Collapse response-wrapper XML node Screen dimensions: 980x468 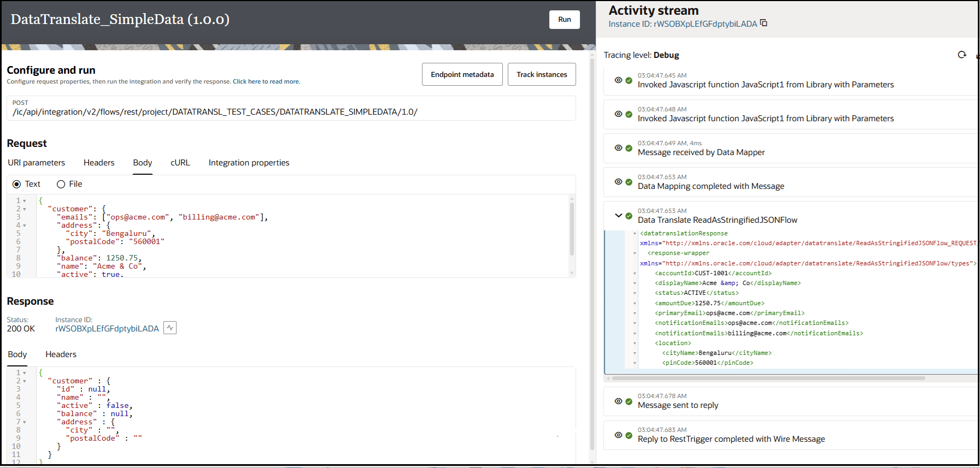tap(635, 253)
